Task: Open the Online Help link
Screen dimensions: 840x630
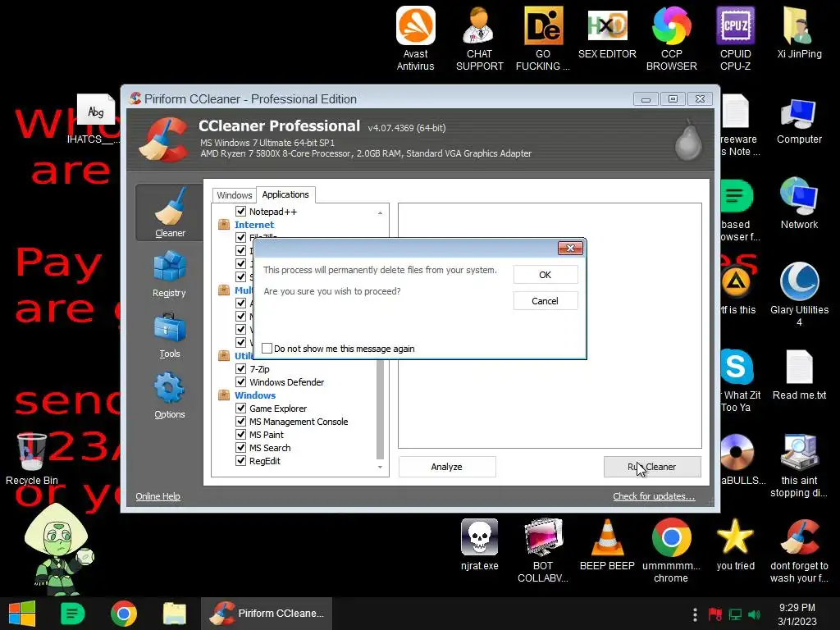Action: tap(158, 496)
